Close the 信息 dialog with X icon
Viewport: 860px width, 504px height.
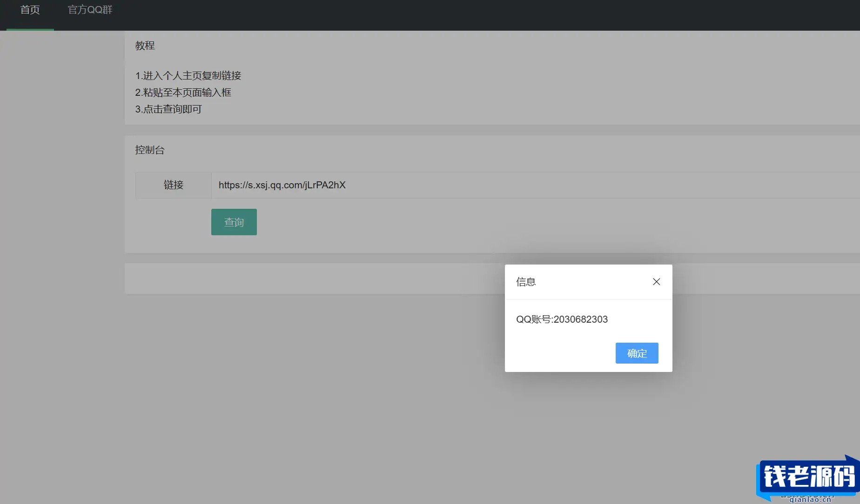[x=656, y=282]
